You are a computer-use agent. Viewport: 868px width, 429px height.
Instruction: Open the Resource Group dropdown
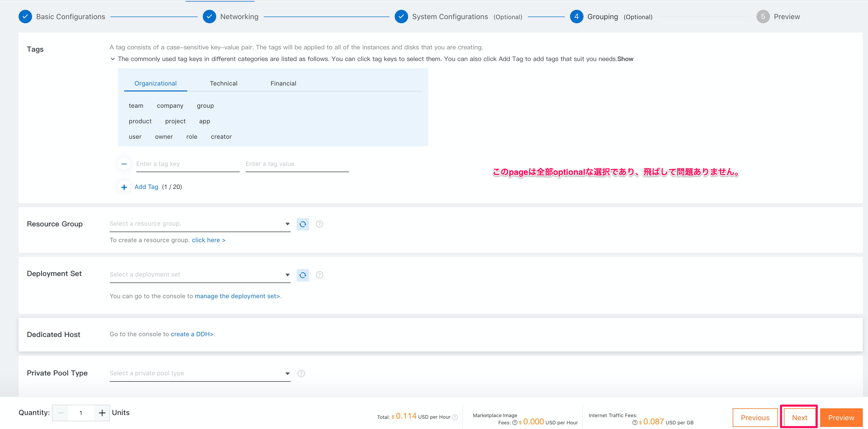[200, 224]
